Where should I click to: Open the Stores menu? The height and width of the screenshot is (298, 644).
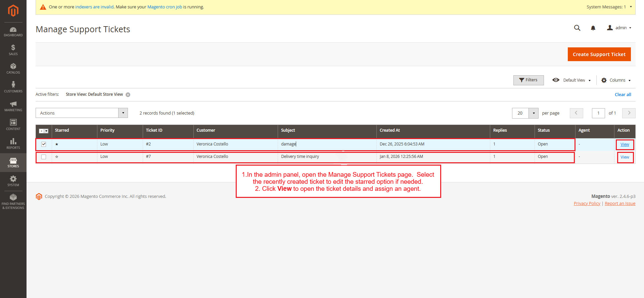13,163
